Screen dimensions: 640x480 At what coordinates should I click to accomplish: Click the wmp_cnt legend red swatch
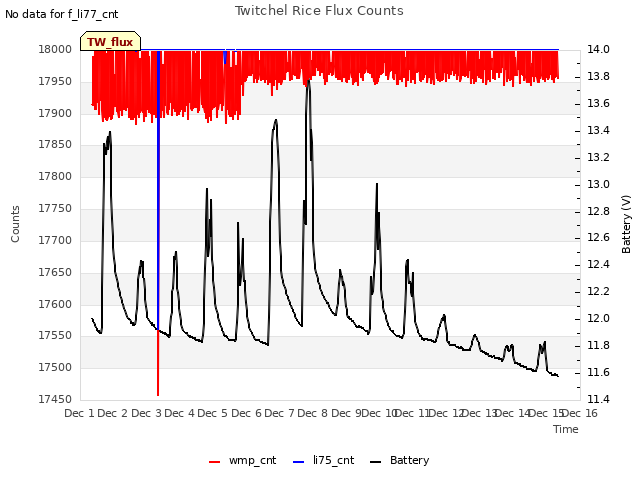point(214,462)
